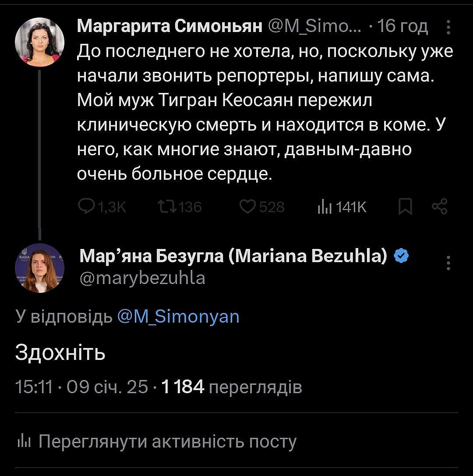Tap the share icon on the top post
The height and width of the screenshot is (476, 473).
click(x=439, y=206)
